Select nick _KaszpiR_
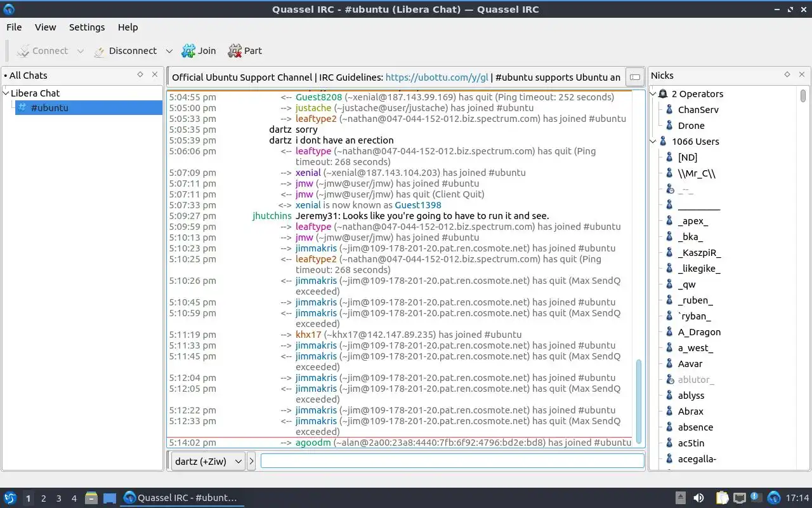Screen dimensions: 812x508 pyautogui.click(x=699, y=253)
